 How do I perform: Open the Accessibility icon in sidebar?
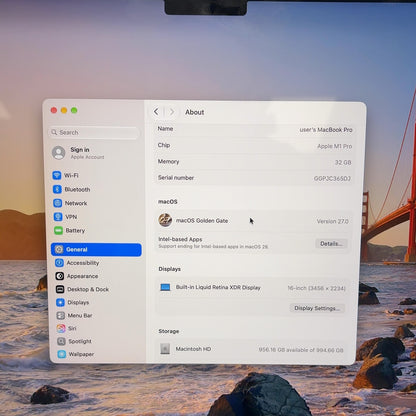(59, 263)
